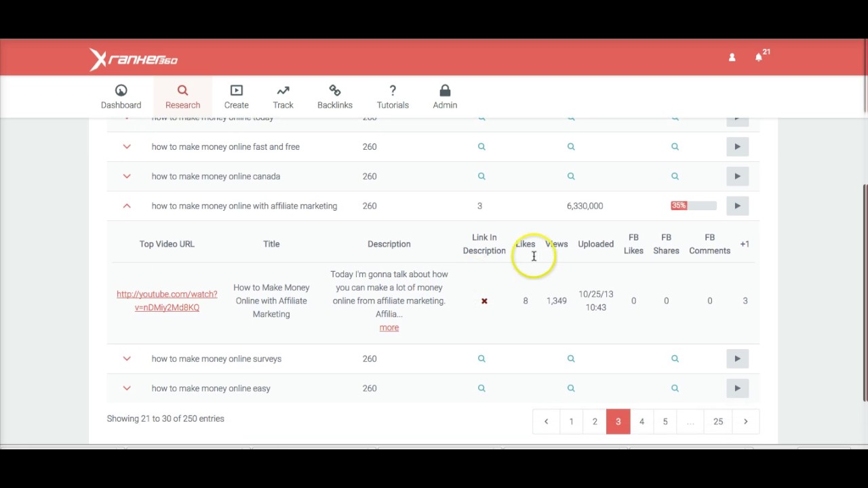868x488 pixels.
Task: Click middle search icon in 'easy' row
Action: pyautogui.click(x=571, y=388)
